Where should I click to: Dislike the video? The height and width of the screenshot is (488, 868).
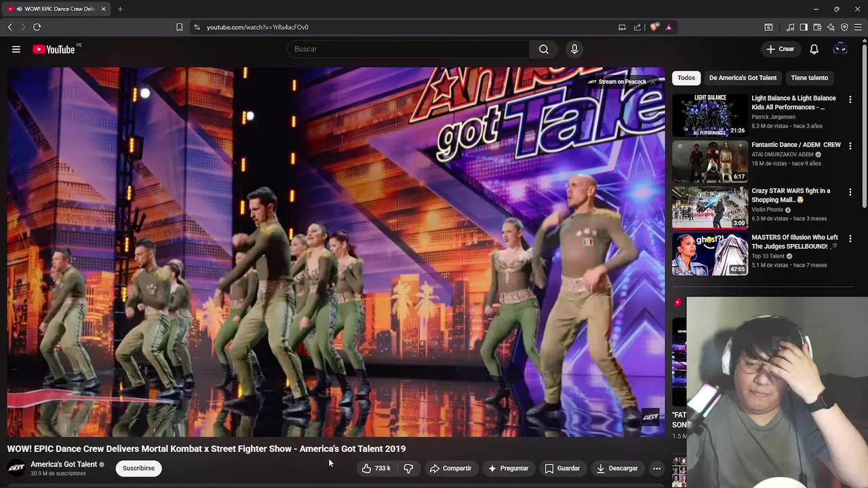coord(408,468)
